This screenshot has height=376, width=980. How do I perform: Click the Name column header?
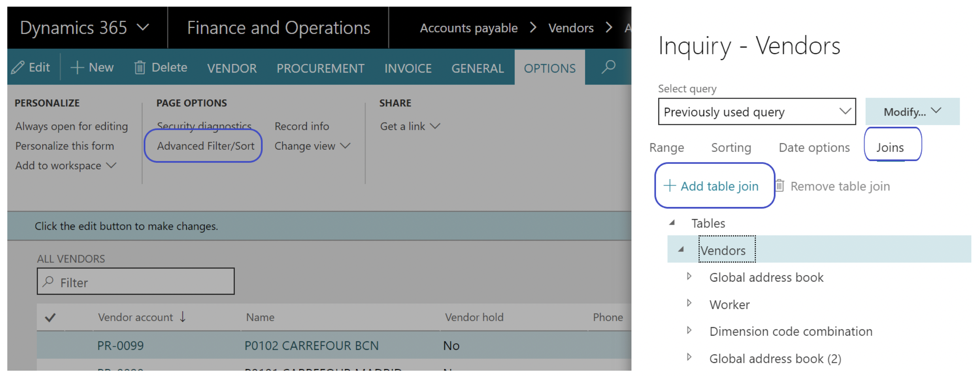point(260,317)
